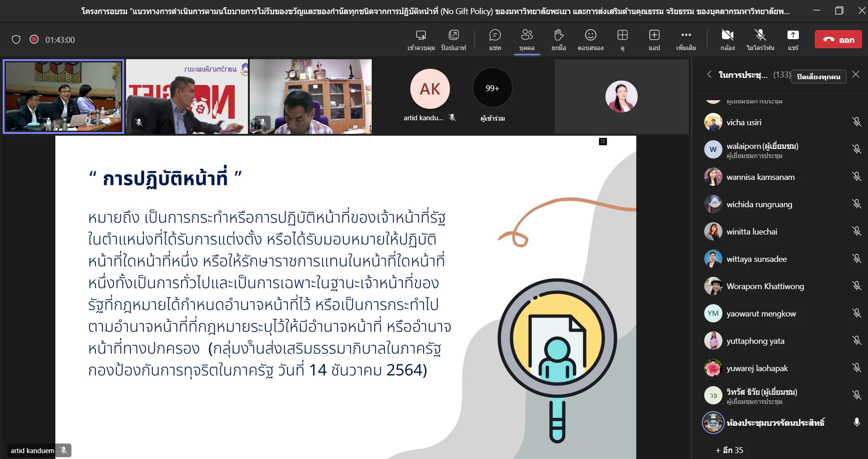Select participant vicha usiri
Viewport: 868px width, 459px height.
point(780,122)
